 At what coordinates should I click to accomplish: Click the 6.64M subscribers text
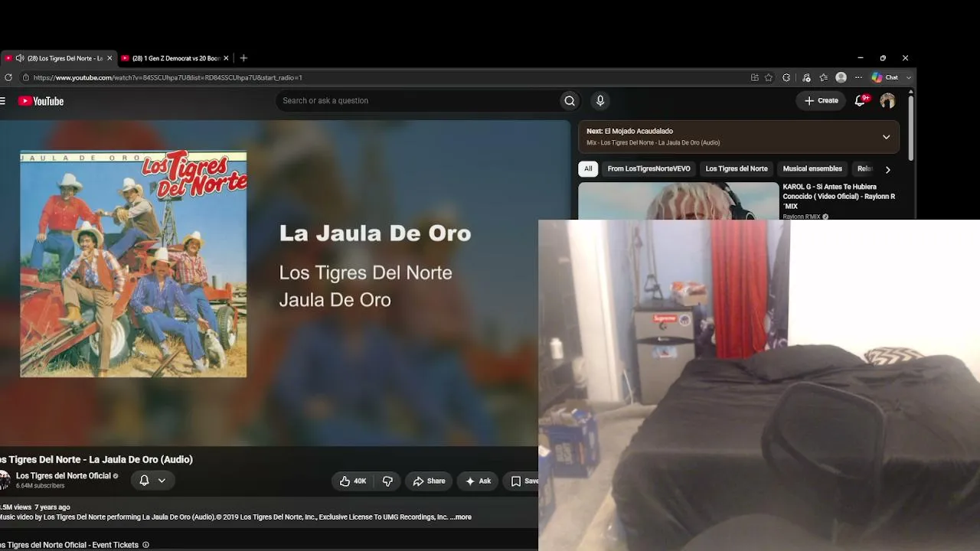tap(41, 486)
